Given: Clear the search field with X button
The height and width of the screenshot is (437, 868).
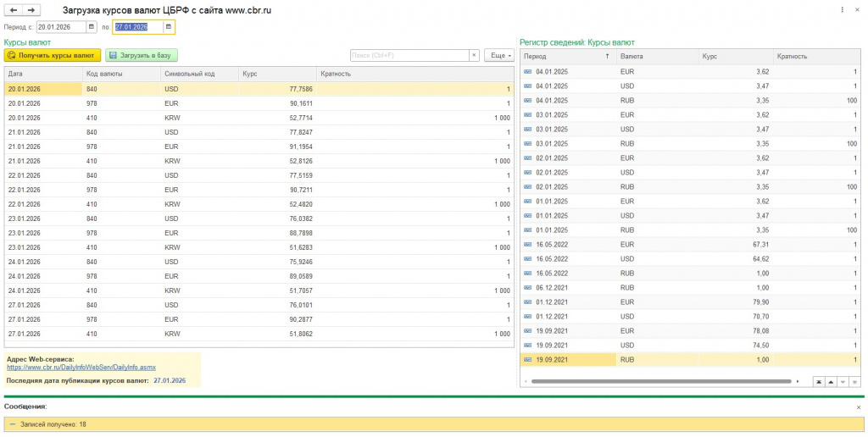Looking at the screenshot, I should 474,55.
